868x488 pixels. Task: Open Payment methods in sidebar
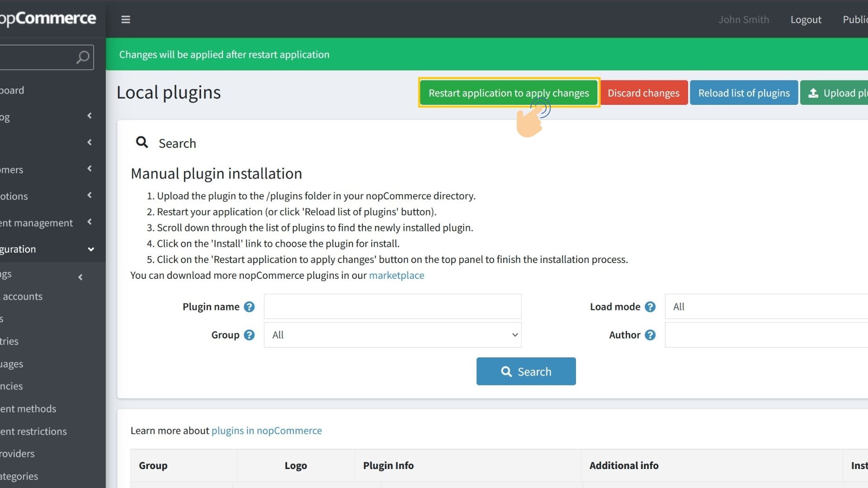point(28,409)
